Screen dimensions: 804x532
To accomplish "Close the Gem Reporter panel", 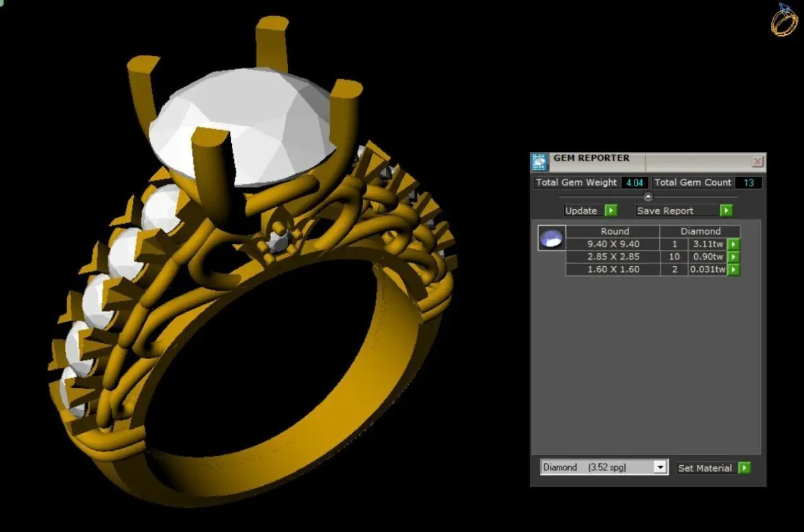I will click(x=758, y=161).
